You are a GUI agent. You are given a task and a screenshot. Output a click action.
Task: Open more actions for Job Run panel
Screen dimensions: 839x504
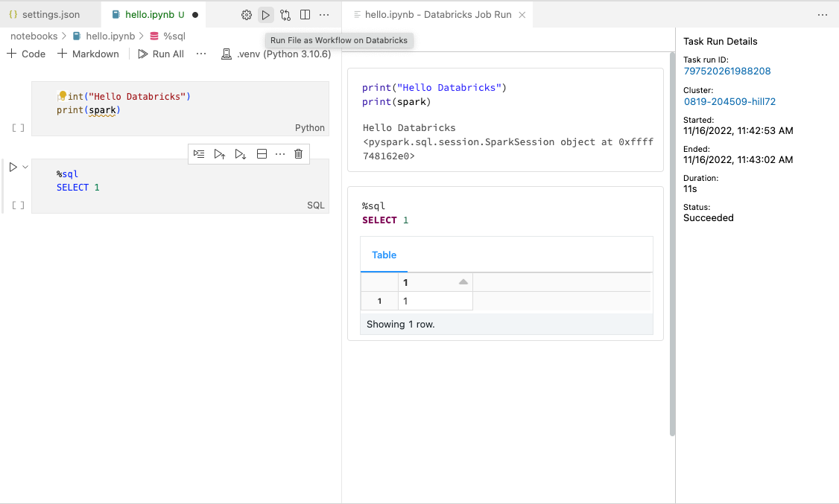tap(823, 15)
